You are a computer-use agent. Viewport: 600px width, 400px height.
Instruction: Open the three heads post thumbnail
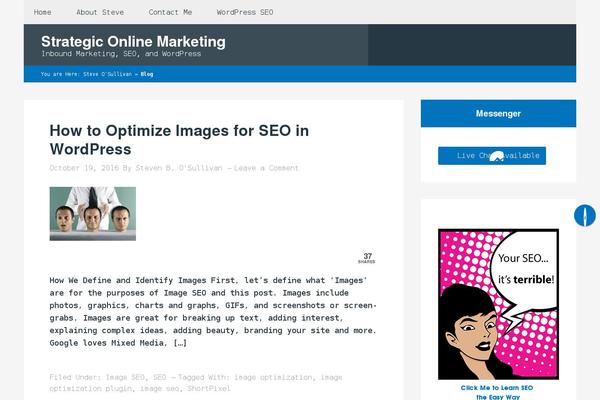93,214
